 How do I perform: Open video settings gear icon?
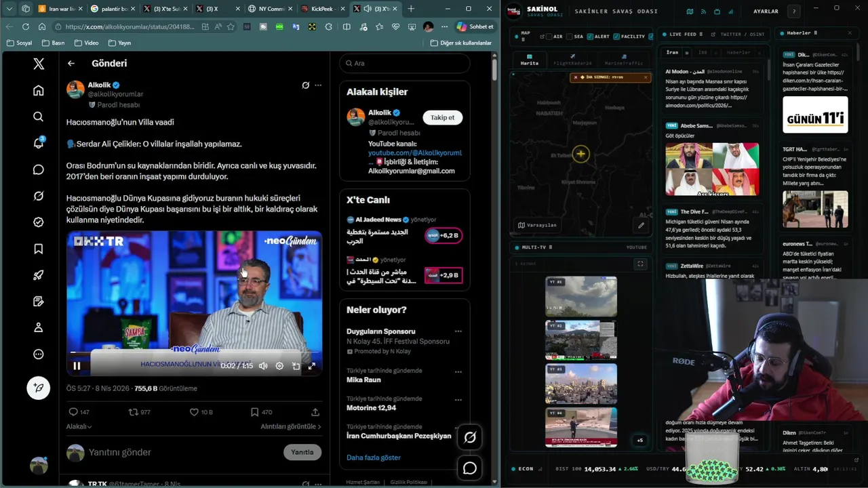click(279, 366)
